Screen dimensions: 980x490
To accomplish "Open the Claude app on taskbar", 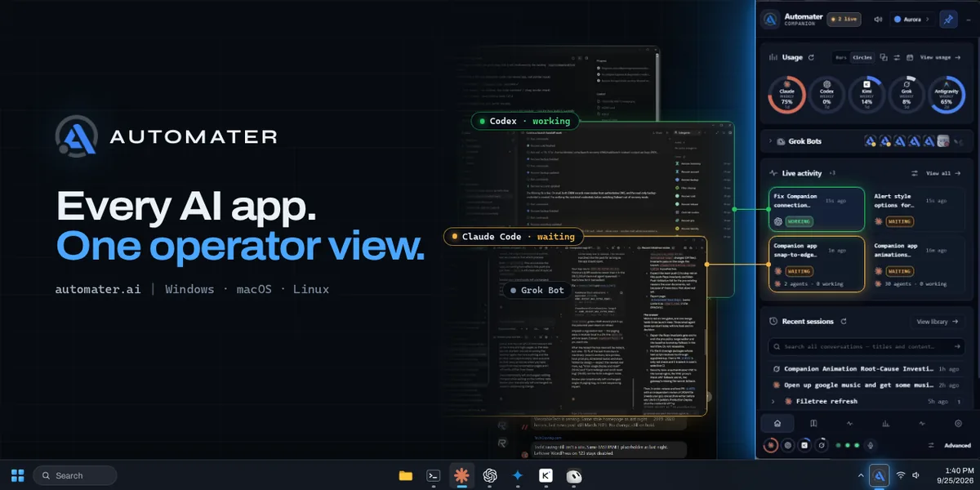I will coord(462,475).
